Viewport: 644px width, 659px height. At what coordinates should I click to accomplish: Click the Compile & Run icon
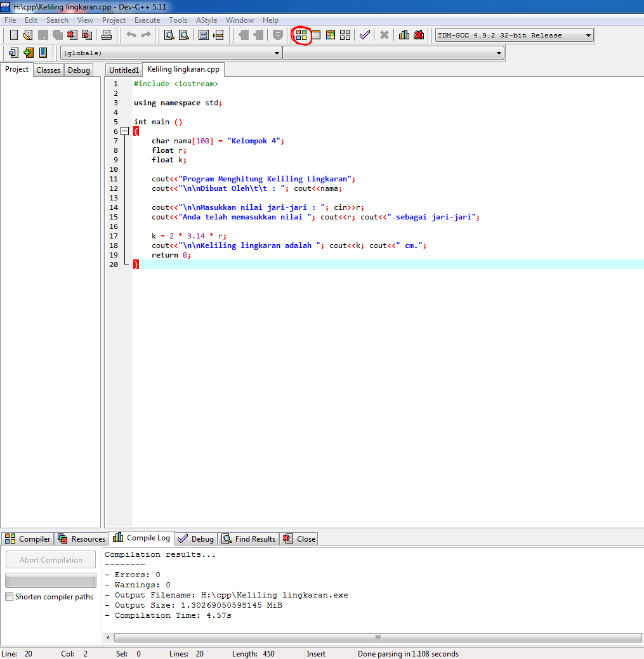(331, 36)
